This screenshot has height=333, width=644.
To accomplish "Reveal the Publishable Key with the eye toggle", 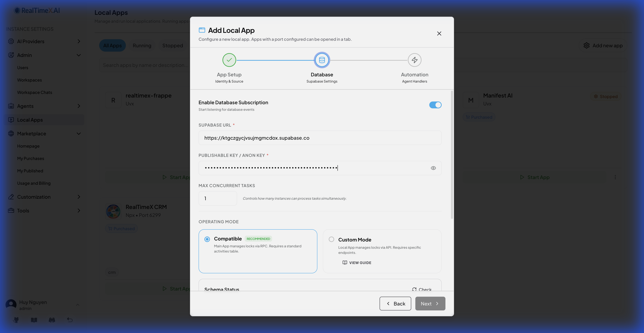I will coord(433,168).
